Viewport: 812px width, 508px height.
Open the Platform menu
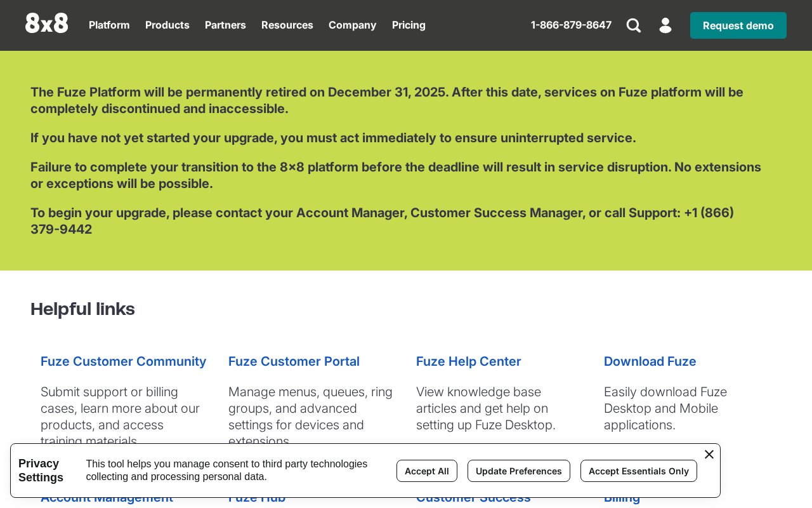[109, 25]
